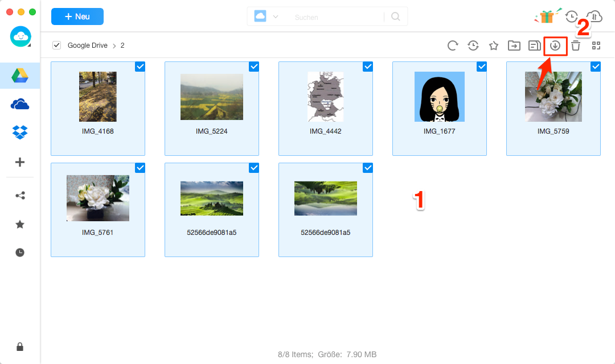This screenshot has height=364, width=615.
Task: Open the move-to-folder icon
Action: pos(514,45)
